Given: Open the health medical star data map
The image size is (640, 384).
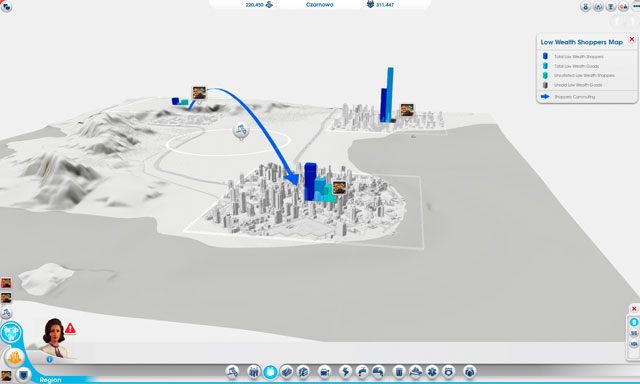Looking at the screenshot, I should 432,372.
